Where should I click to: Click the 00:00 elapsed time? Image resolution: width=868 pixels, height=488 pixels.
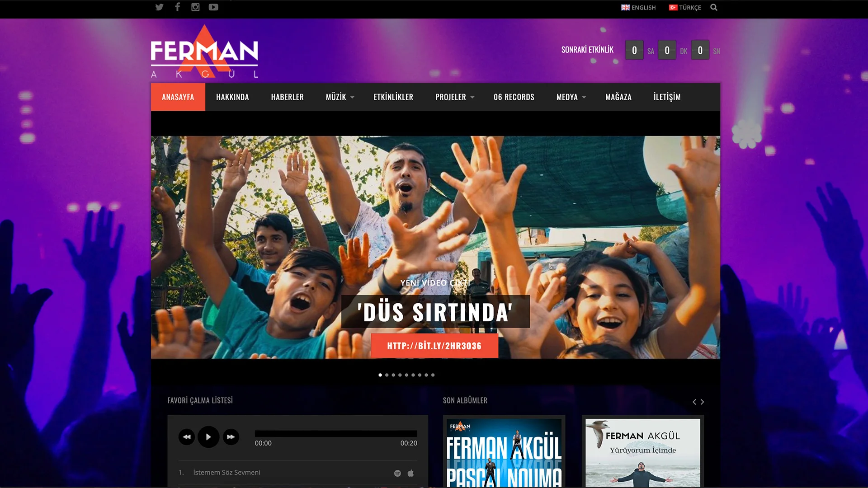click(263, 443)
